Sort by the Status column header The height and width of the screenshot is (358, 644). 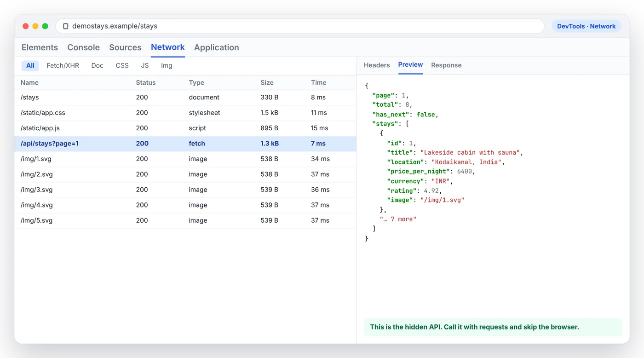146,83
